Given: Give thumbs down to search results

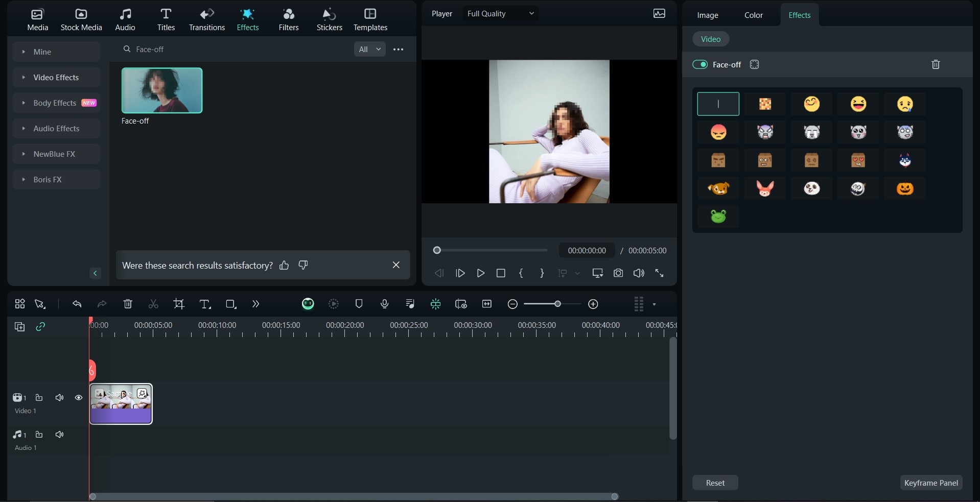Looking at the screenshot, I should 303,265.
